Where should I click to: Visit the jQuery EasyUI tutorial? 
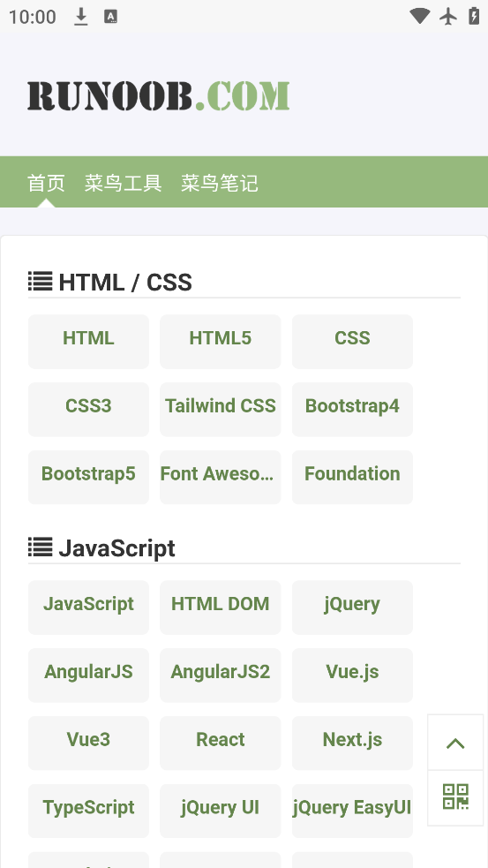pos(352,811)
